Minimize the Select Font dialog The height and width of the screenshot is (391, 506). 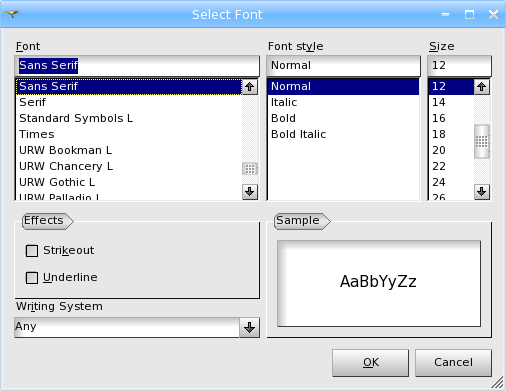click(x=445, y=15)
